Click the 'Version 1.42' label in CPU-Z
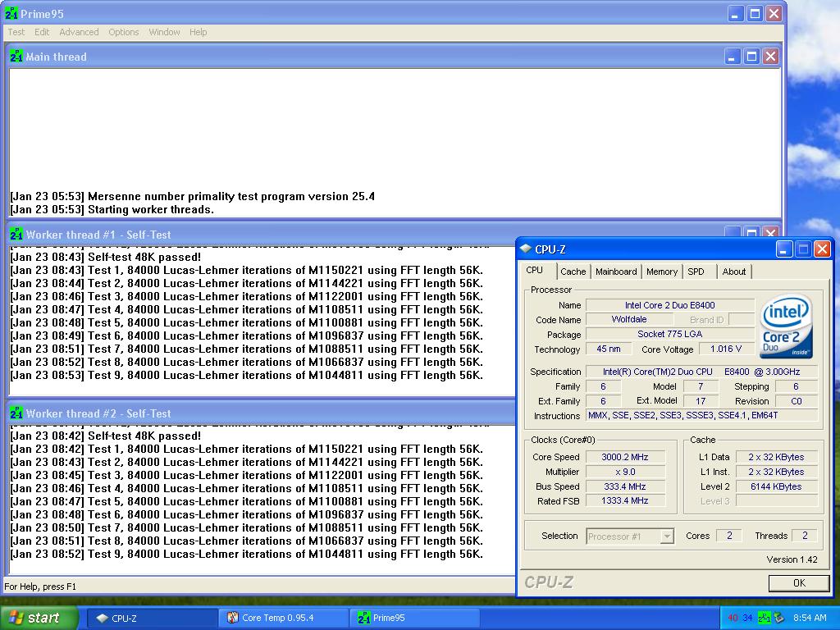This screenshot has width=840, height=630. pos(792,559)
